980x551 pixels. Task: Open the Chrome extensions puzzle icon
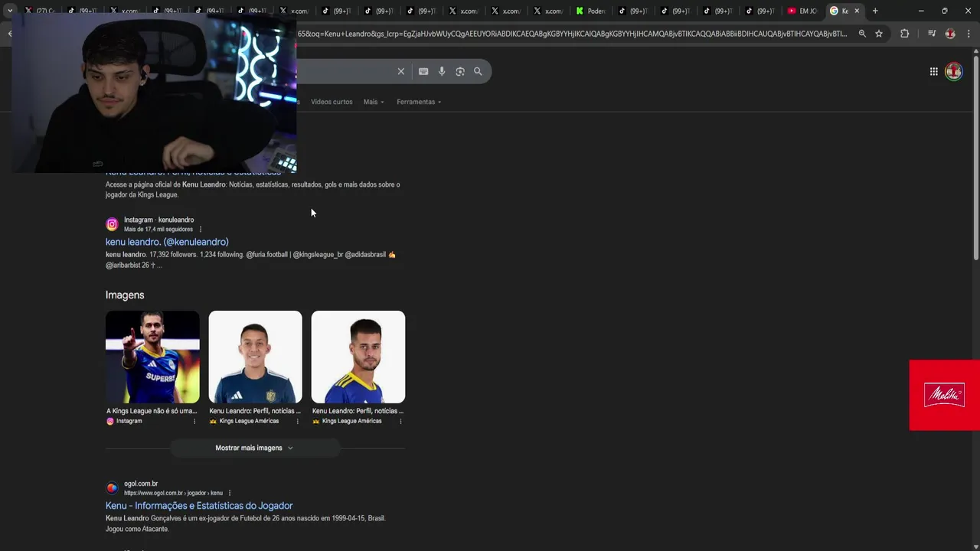(x=904, y=34)
